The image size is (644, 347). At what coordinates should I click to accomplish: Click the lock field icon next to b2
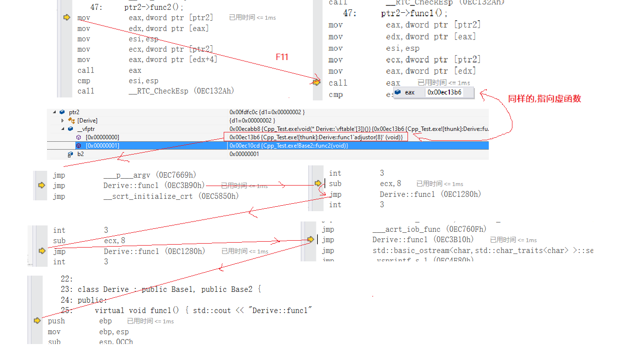point(70,154)
